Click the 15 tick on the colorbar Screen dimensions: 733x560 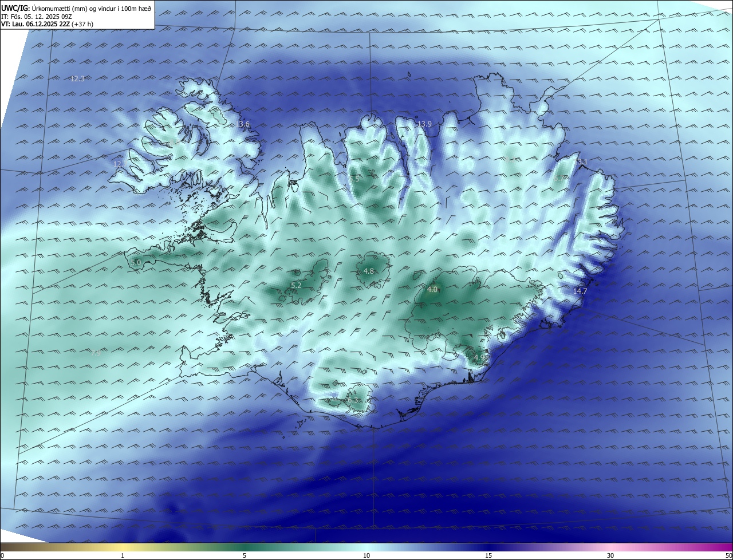pos(488,555)
